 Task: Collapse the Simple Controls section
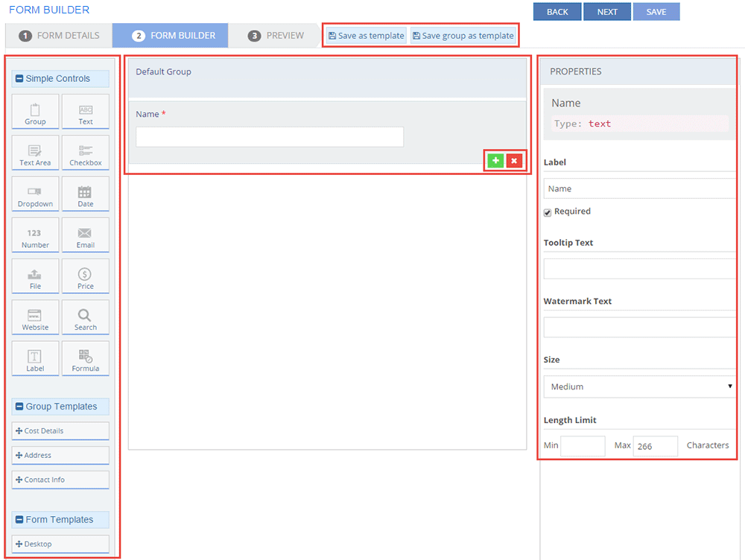(19, 79)
